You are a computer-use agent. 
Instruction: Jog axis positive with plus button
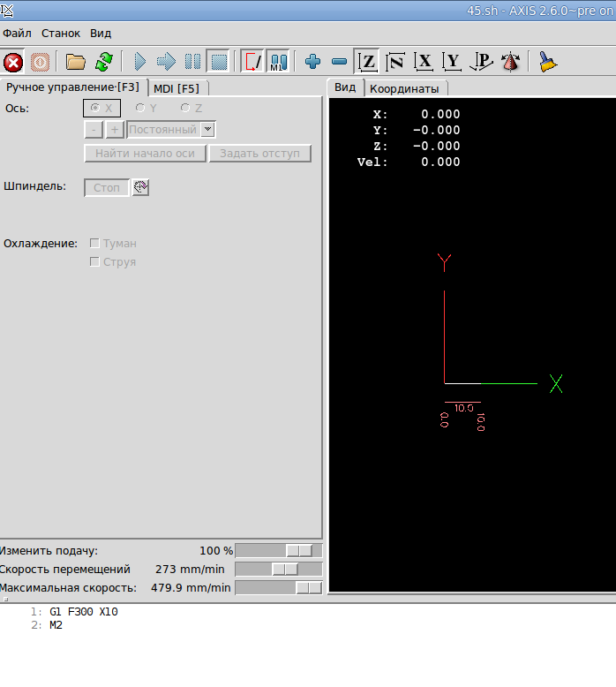pyautogui.click(x=115, y=130)
